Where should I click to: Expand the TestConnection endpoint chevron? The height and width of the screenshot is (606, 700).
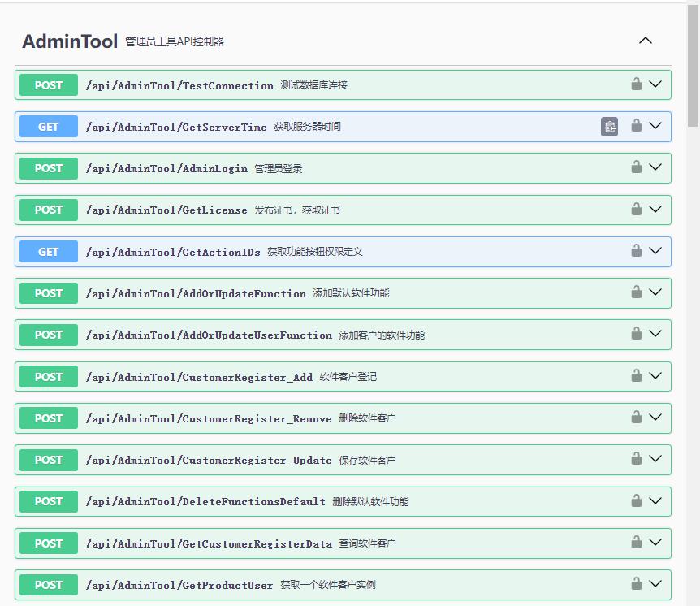point(655,84)
